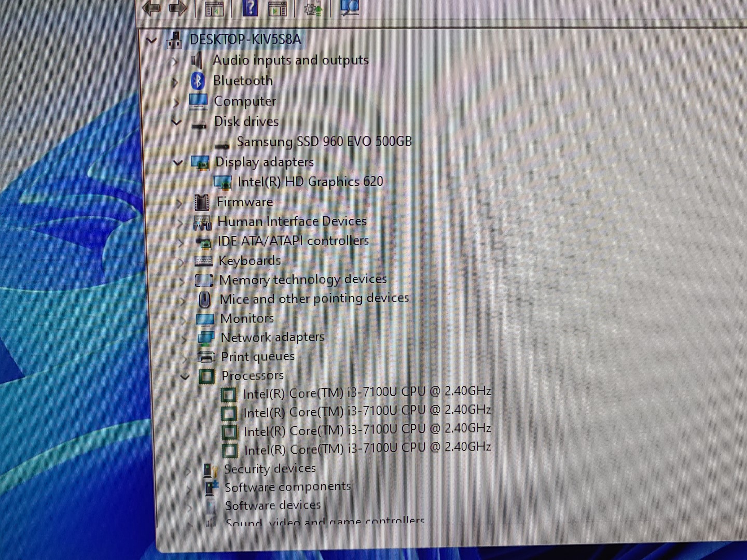Select the 'Firmware' label
Viewport: 747px width, 560px height.
tap(245, 202)
